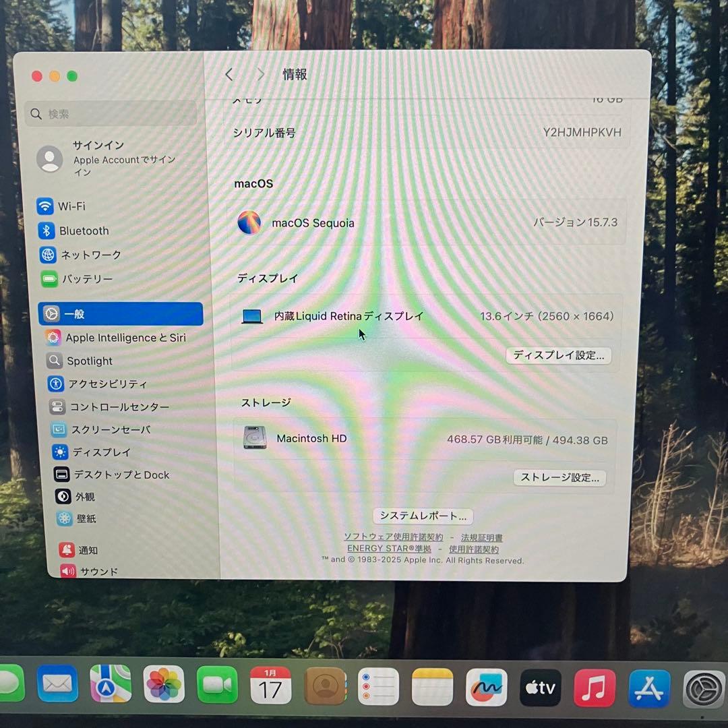Click the ディスプレイ設定 button
The image size is (728, 728).
(558, 355)
